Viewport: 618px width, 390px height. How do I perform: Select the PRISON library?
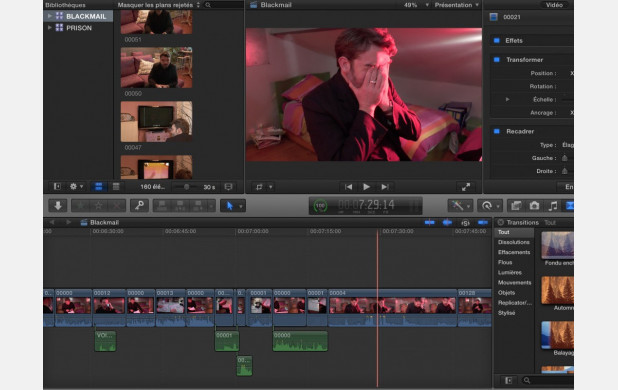(x=78, y=28)
